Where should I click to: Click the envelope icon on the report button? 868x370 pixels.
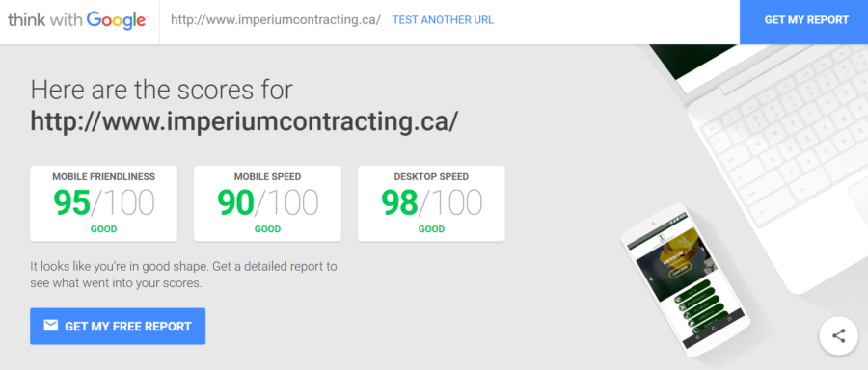50,326
